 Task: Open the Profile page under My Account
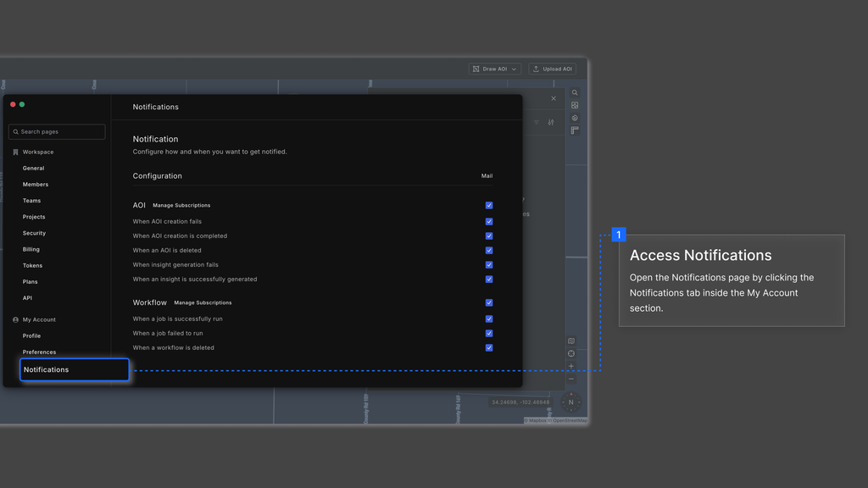[31, 335]
